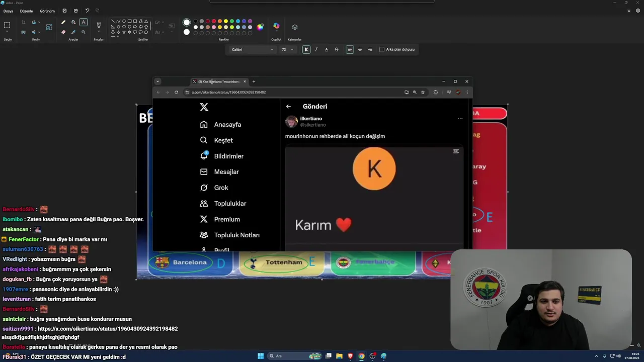The width and height of the screenshot is (644, 362).
Task: Click the Share icon next to Save
Action: pyautogui.click(x=76, y=11)
